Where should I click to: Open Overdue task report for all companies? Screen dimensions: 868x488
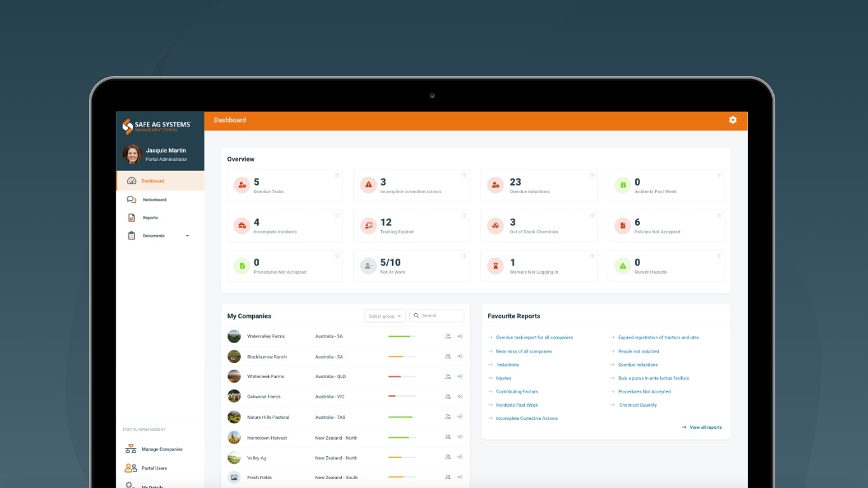point(534,337)
